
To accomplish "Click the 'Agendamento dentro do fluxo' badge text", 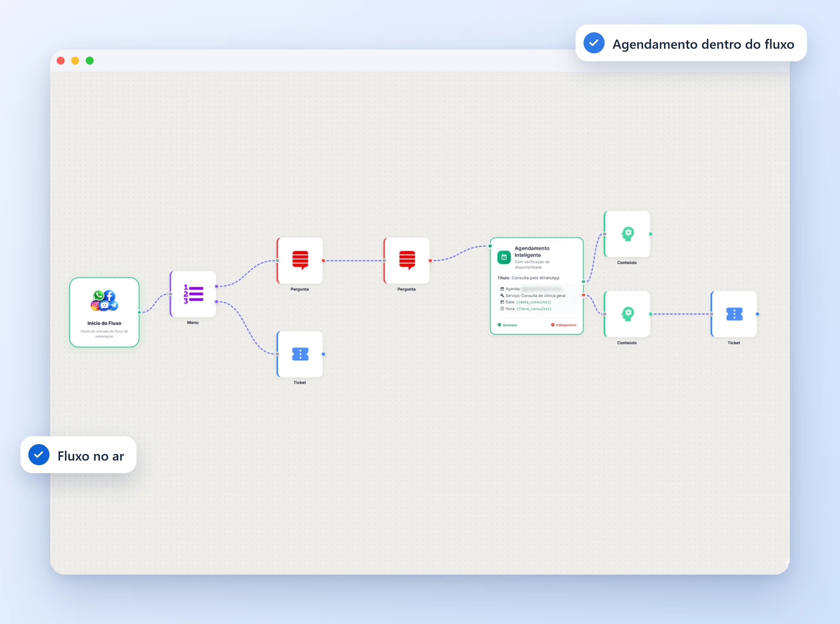I will pyautogui.click(x=703, y=44).
